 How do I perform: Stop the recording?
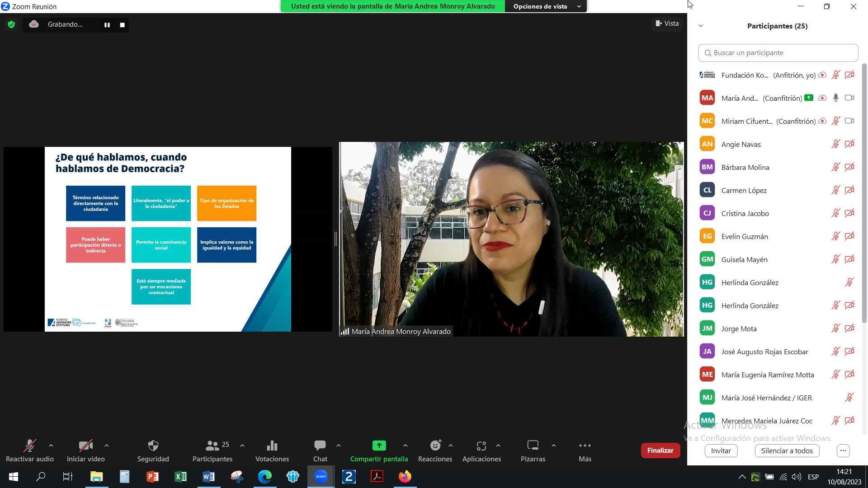coord(122,25)
